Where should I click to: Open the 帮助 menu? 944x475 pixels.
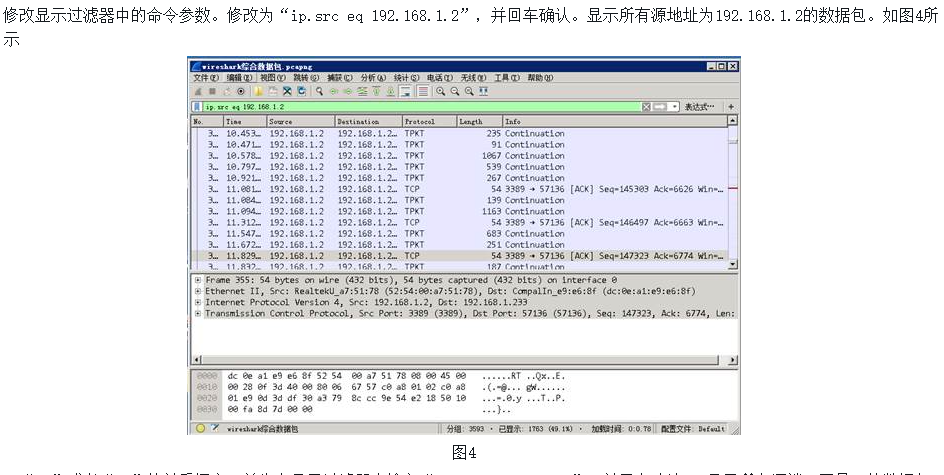tap(541, 78)
